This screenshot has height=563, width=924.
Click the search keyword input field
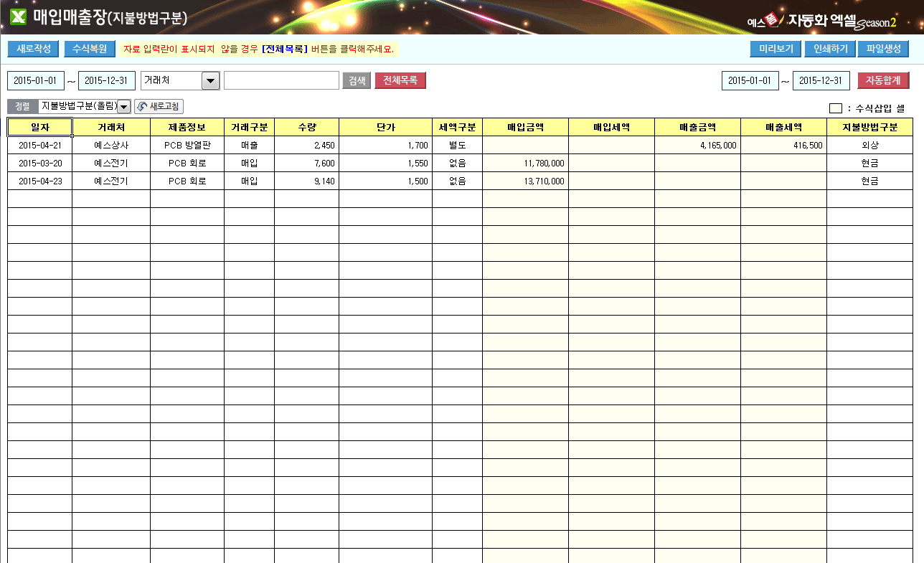click(x=281, y=80)
